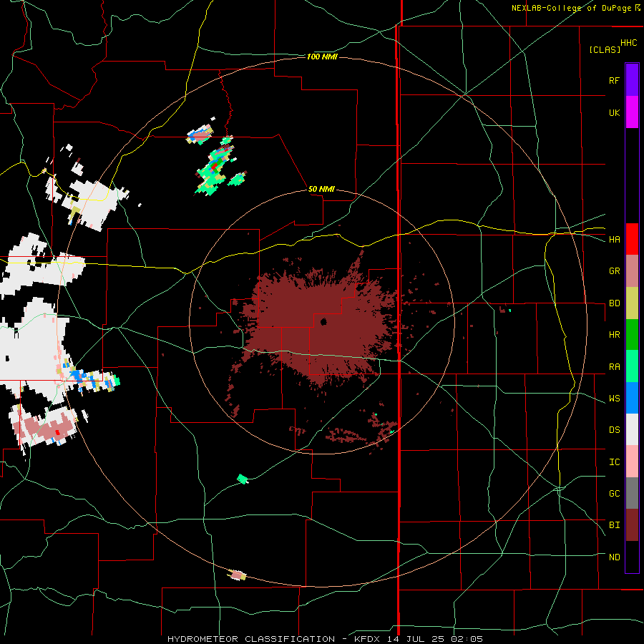Click the HYDROMETEOR CLASSIFICATION title text
The height and width of the screenshot is (644, 644).
click(250, 639)
